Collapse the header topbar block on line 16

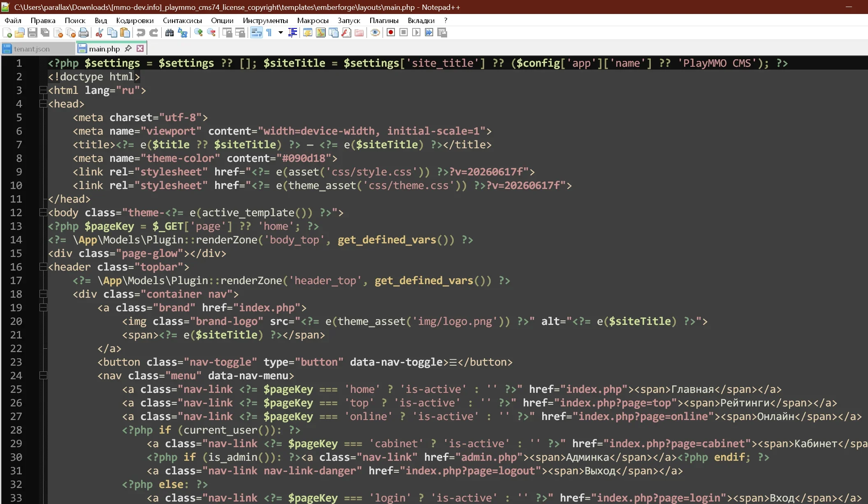tap(43, 266)
